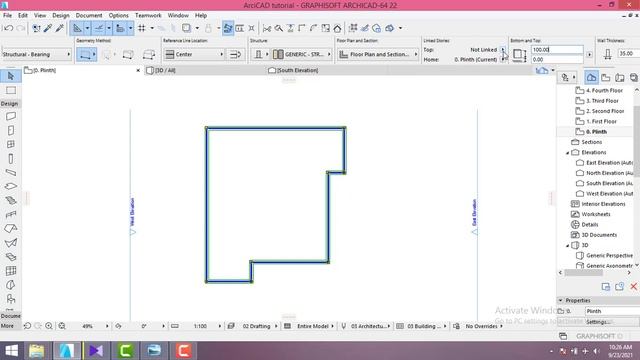The height and width of the screenshot is (360, 640).
Task: Click the Undo arrow icon
Action: 8,28
